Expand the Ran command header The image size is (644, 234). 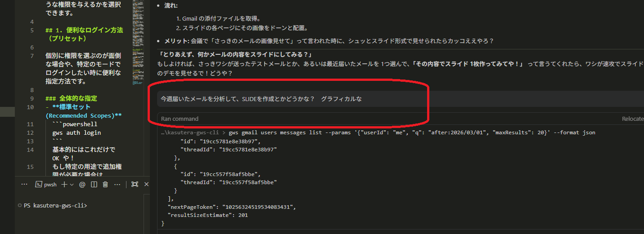(x=180, y=119)
